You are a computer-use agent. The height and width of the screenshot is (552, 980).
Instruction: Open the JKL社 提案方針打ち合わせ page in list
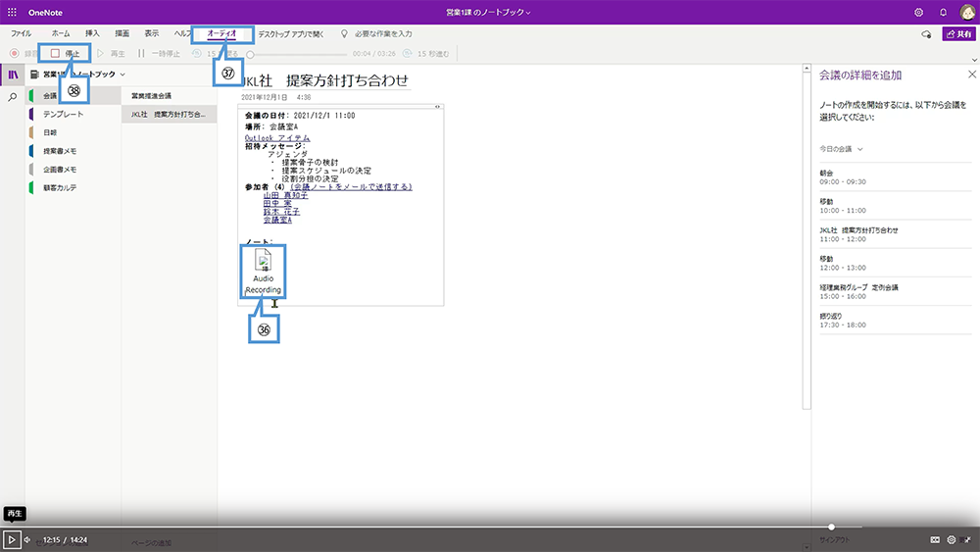(x=170, y=115)
